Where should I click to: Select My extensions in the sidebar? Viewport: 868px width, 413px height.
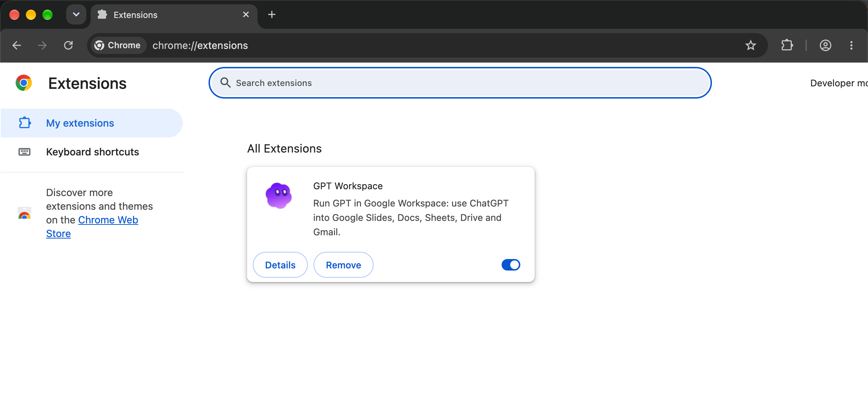[91, 123]
